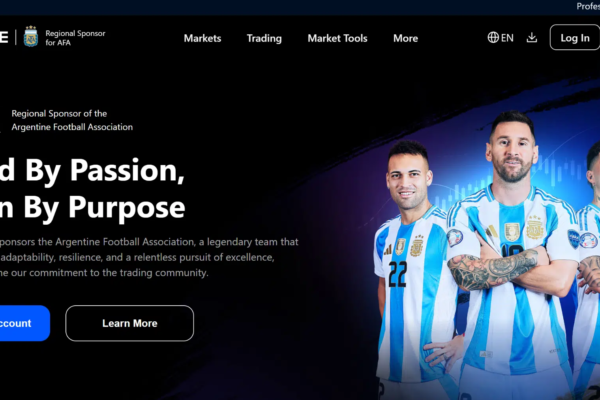Click the blue account button

coord(23,323)
